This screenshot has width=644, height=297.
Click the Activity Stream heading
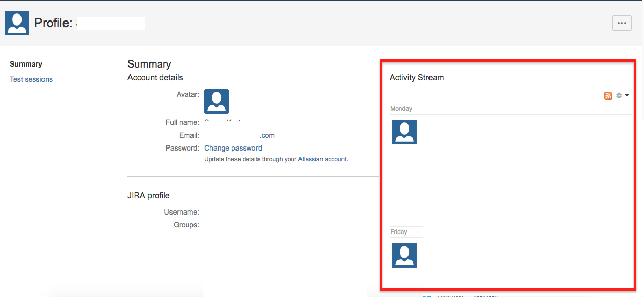[416, 78]
